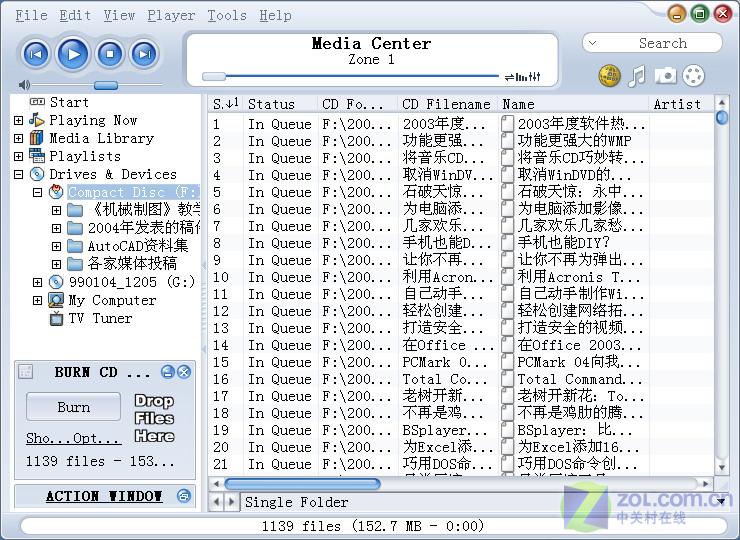
Task: Open the Search options dropdown arrow
Action: tap(593, 43)
